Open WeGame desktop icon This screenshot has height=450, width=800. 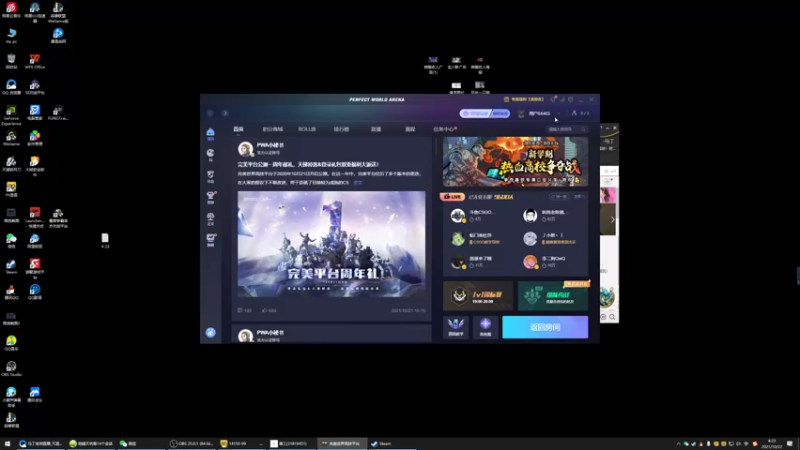(11, 138)
